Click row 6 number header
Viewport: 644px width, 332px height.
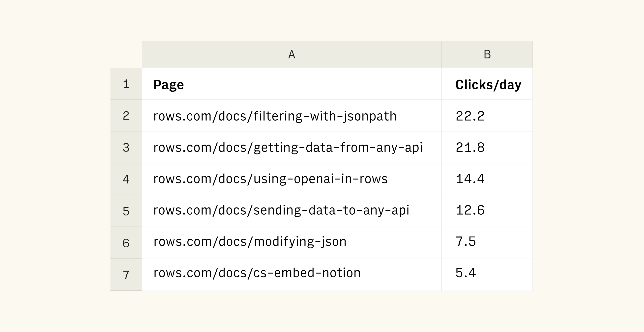[126, 243]
